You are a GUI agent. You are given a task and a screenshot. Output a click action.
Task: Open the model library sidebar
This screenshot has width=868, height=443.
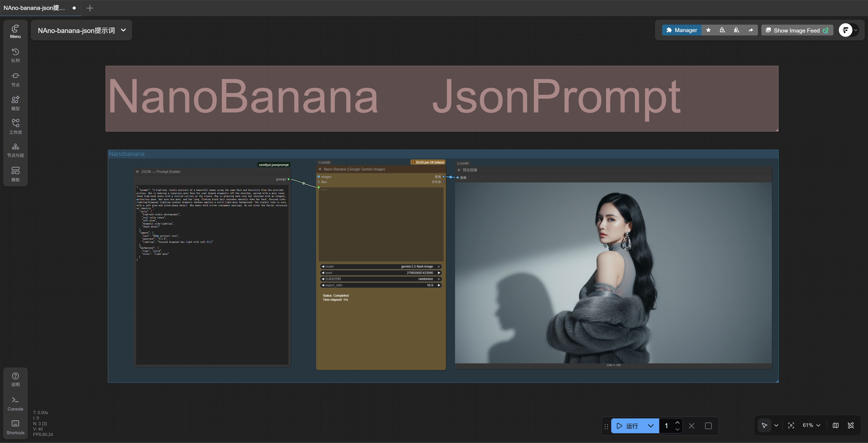[x=15, y=103]
